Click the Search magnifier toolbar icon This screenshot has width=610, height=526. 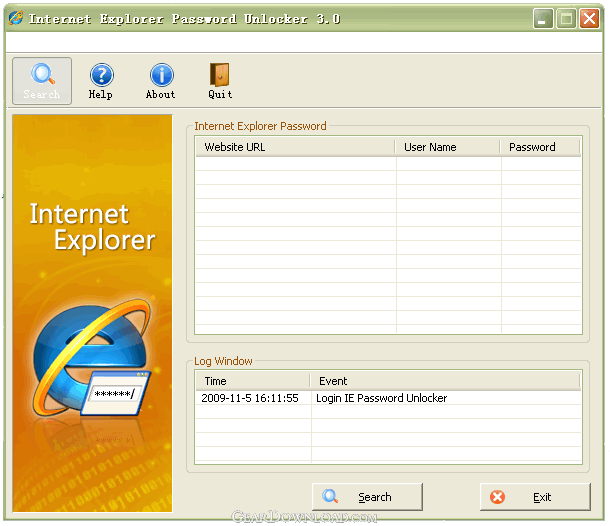(42, 81)
